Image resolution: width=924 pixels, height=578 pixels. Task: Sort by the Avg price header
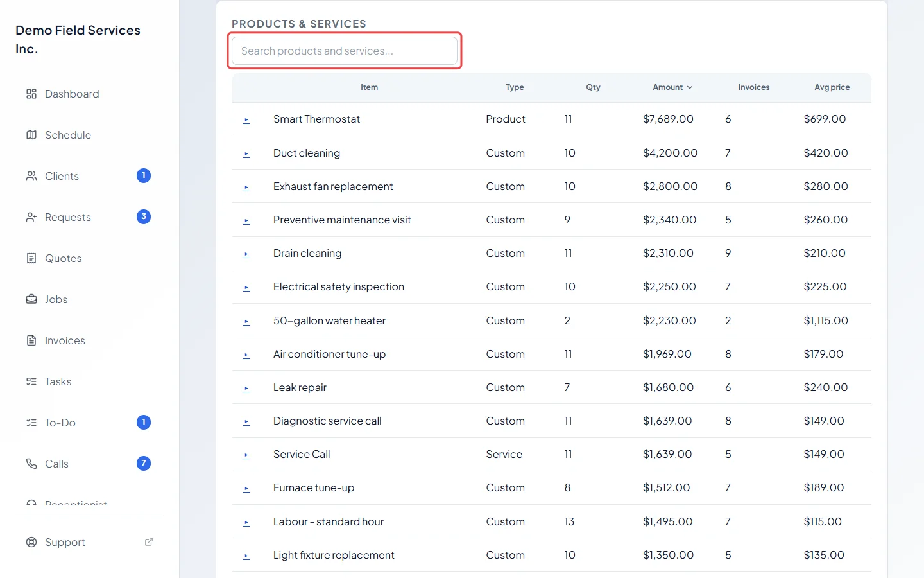coord(832,87)
